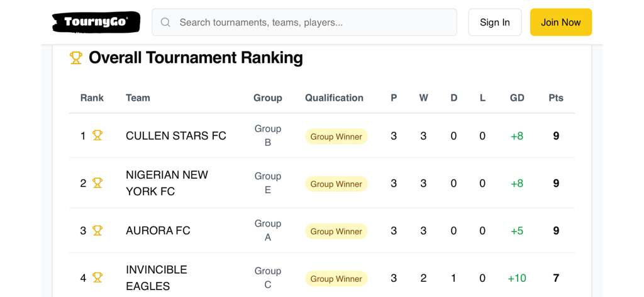The height and width of the screenshot is (297, 644).
Task: Click the Group Winner badge for Cullen Stars
Action: (336, 137)
